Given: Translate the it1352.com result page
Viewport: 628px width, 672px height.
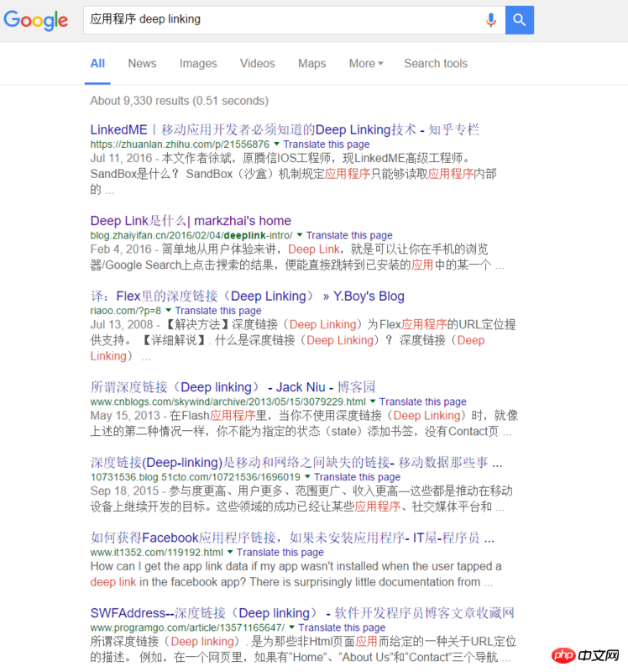Looking at the screenshot, I should [280, 553].
